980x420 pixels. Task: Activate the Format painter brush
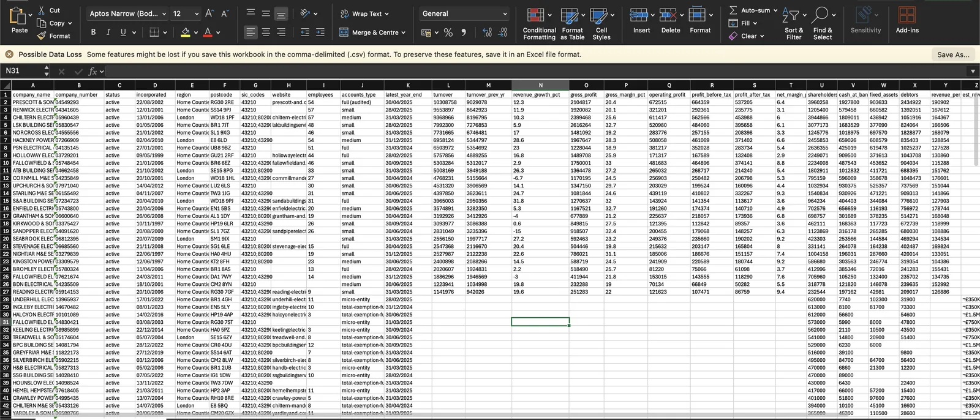point(41,36)
